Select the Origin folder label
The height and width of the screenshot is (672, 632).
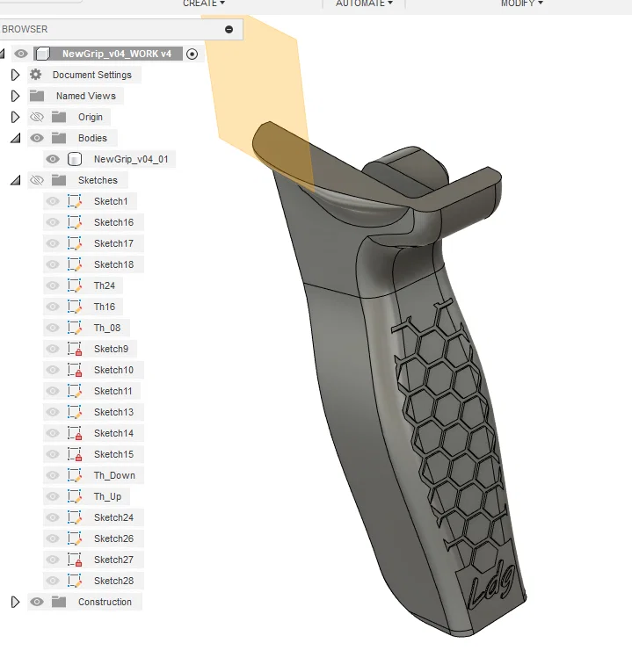[x=90, y=117]
